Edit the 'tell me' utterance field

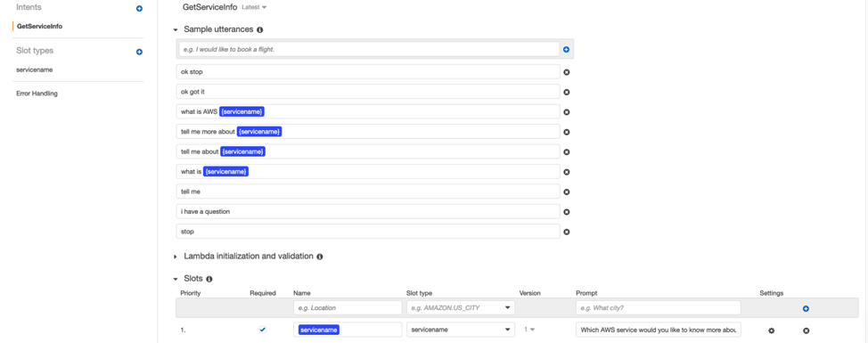click(x=368, y=192)
